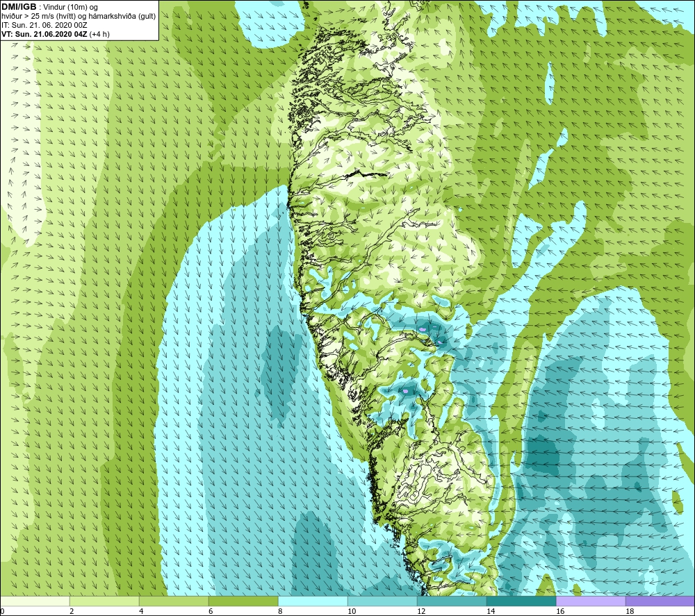695x616 pixels.
Task: Select the IT: Sun. 21. 06. 2020 00Z line
Action: pos(44,25)
